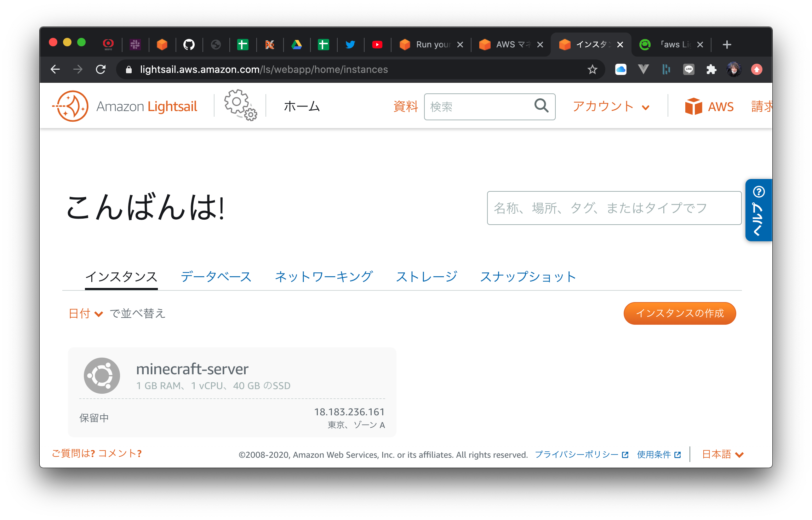Screen dimensions: 812x520
Task: Open the LINE extension icon
Action: (x=689, y=69)
